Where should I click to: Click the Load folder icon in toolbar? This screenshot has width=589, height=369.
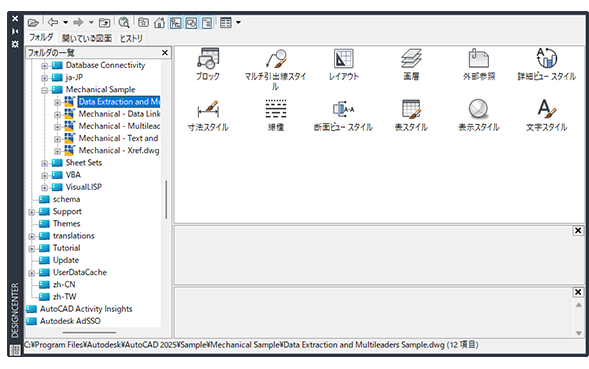click(33, 23)
